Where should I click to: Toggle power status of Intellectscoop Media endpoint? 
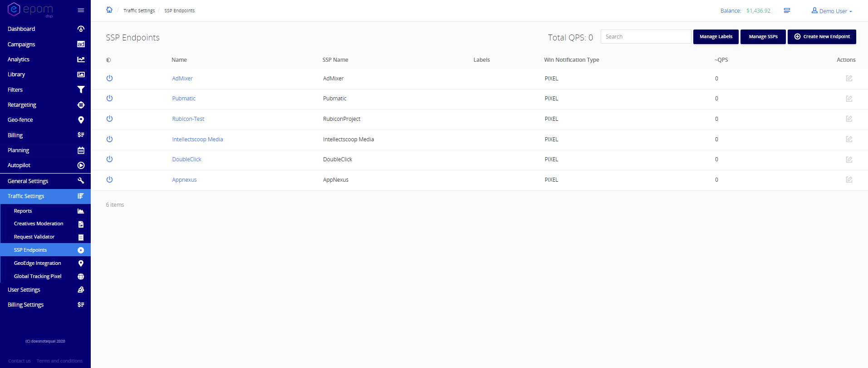(x=109, y=139)
